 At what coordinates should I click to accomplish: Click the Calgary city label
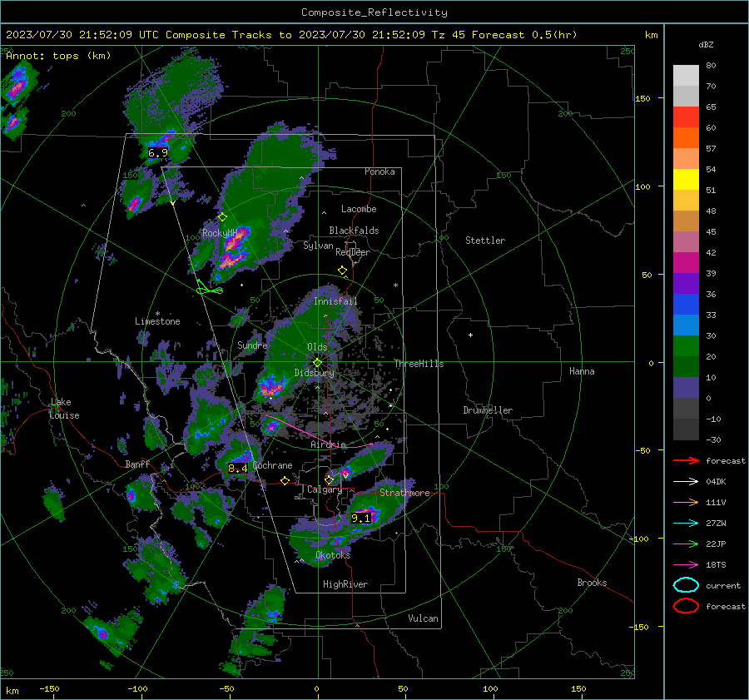(325, 489)
